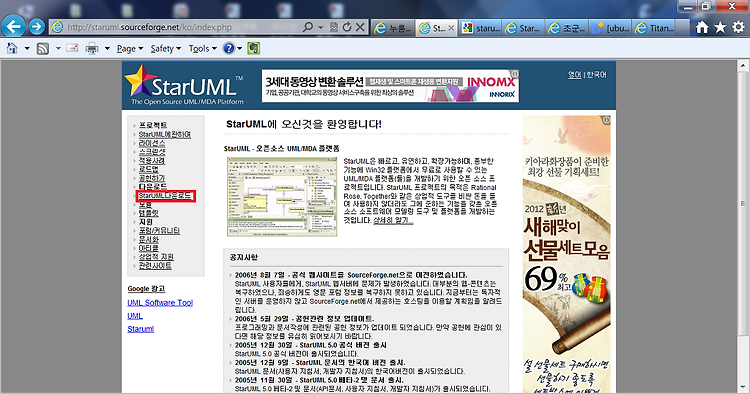Switch to the Titan... tab
Viewport: 750px width, 394px height.
654,28
